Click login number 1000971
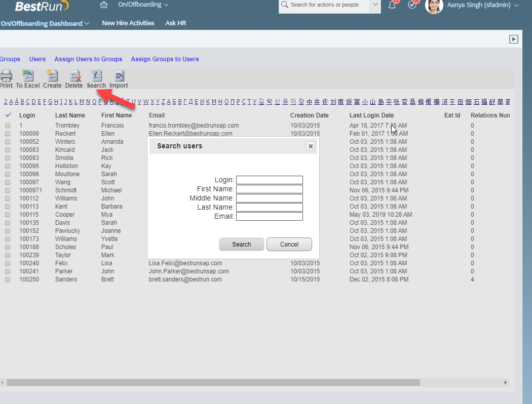 [x=30, y=190]
